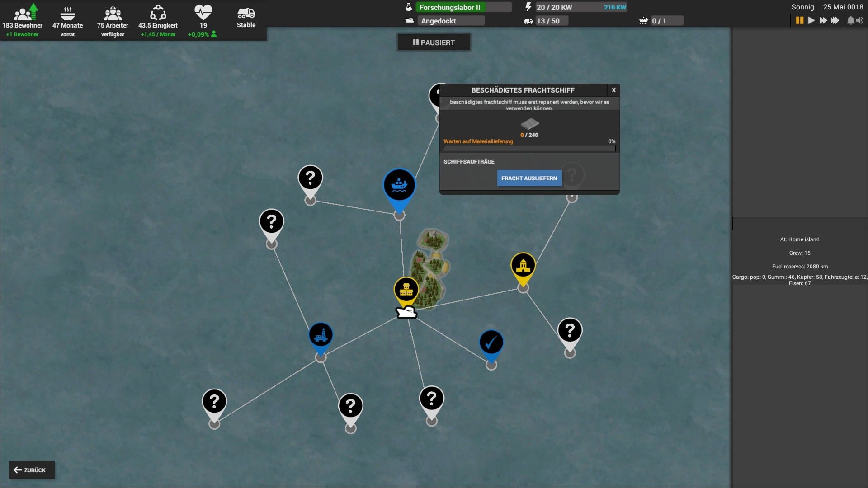Click the unity (43,5 Einigkeit) icon
This screenshot has width=868, height=488.
(157, 12)
